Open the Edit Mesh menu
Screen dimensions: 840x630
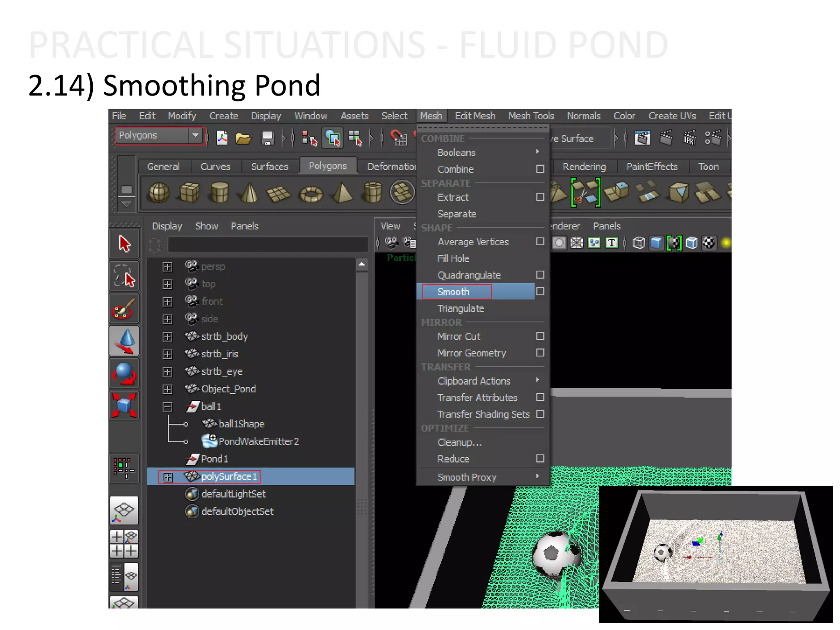(475, 116)
